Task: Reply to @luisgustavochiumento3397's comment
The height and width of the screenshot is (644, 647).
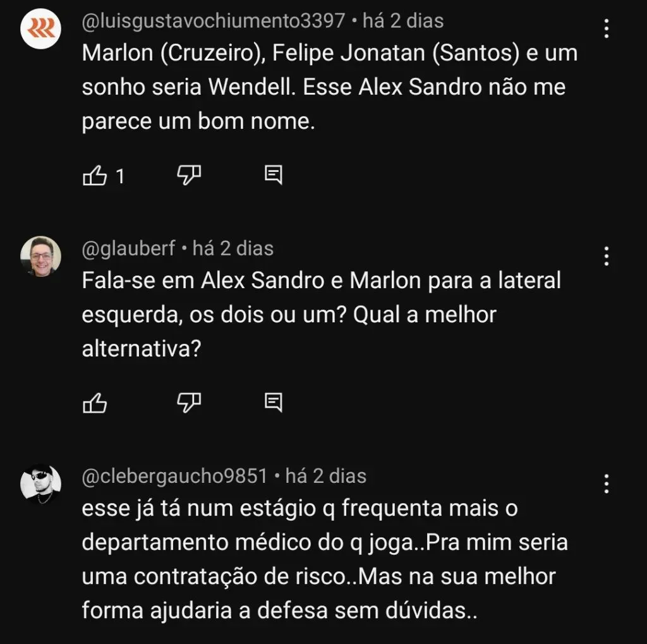Action: pos(274,176)
